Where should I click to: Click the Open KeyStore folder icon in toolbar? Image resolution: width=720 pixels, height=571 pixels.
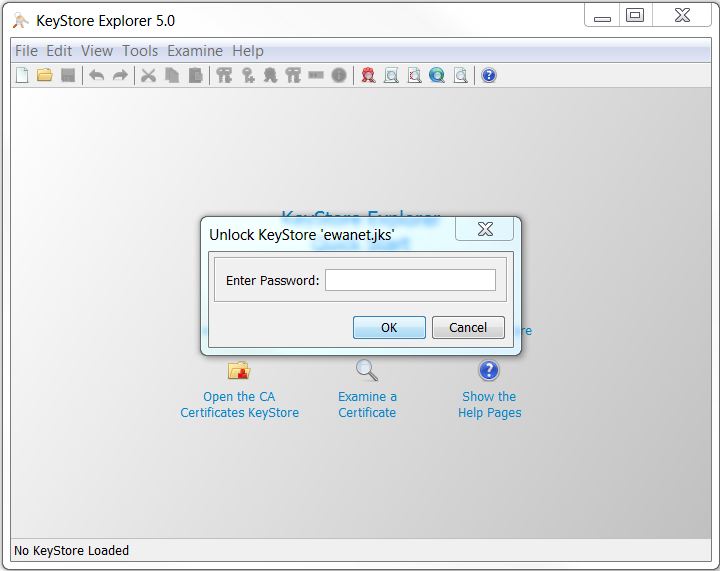[45, 75]
